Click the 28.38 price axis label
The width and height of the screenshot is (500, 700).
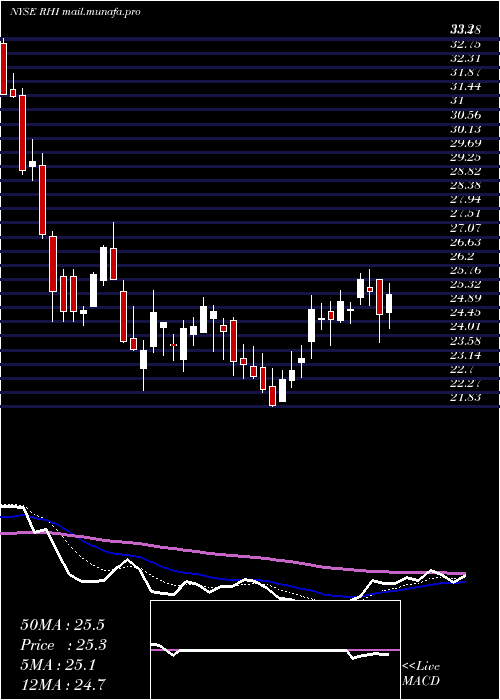465,185
